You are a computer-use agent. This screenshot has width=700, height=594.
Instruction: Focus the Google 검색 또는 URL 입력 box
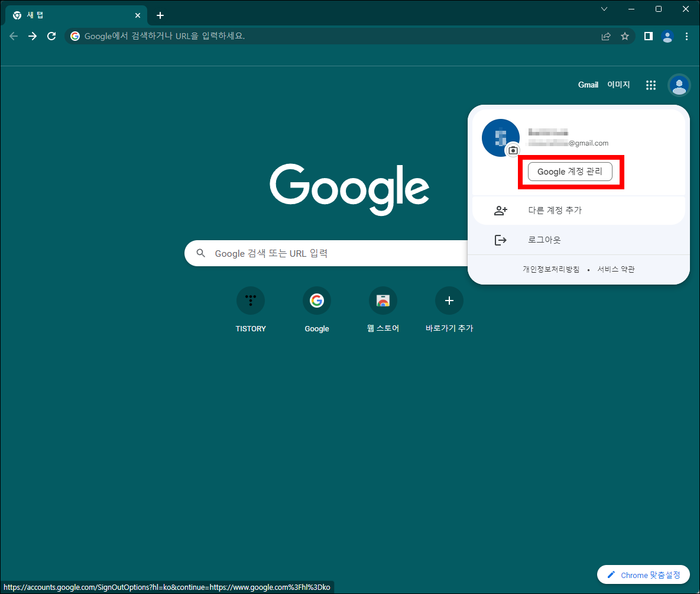point(326,253)
